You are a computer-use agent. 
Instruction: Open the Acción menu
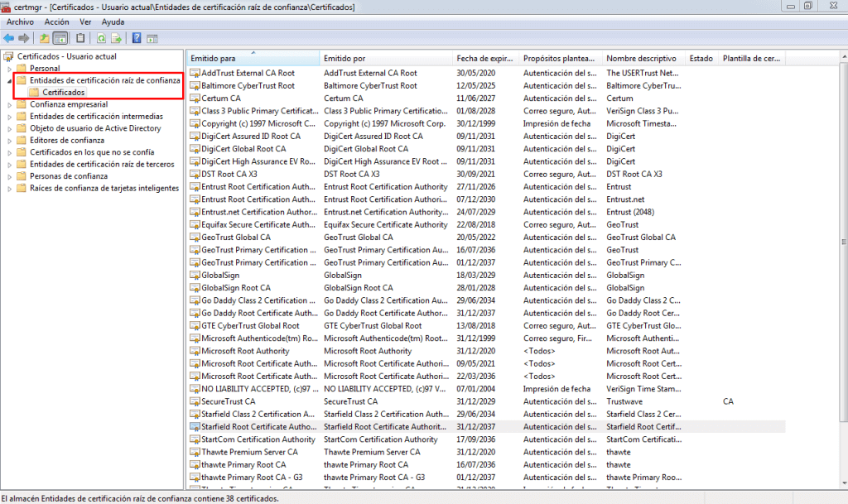[57, 22]
